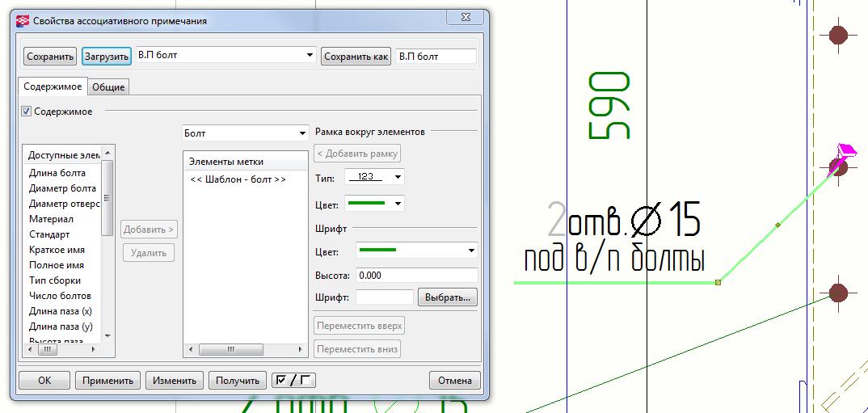This screenshot has width=868, height=413.
Task: Click the Отмена button
Action: click(x=454, y=381)
